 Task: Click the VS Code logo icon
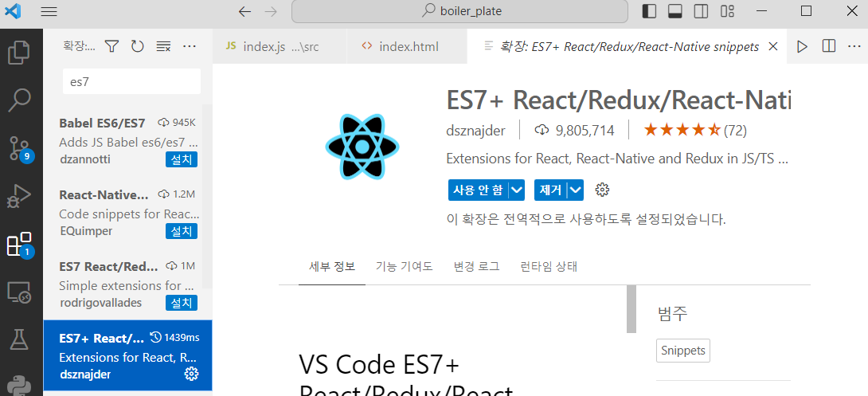pos(12,12)
